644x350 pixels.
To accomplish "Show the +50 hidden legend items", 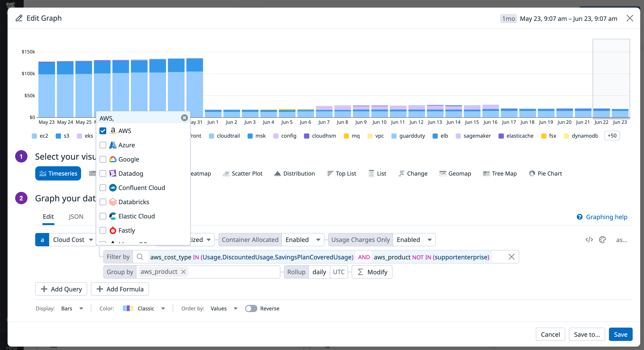I will 612,136.
